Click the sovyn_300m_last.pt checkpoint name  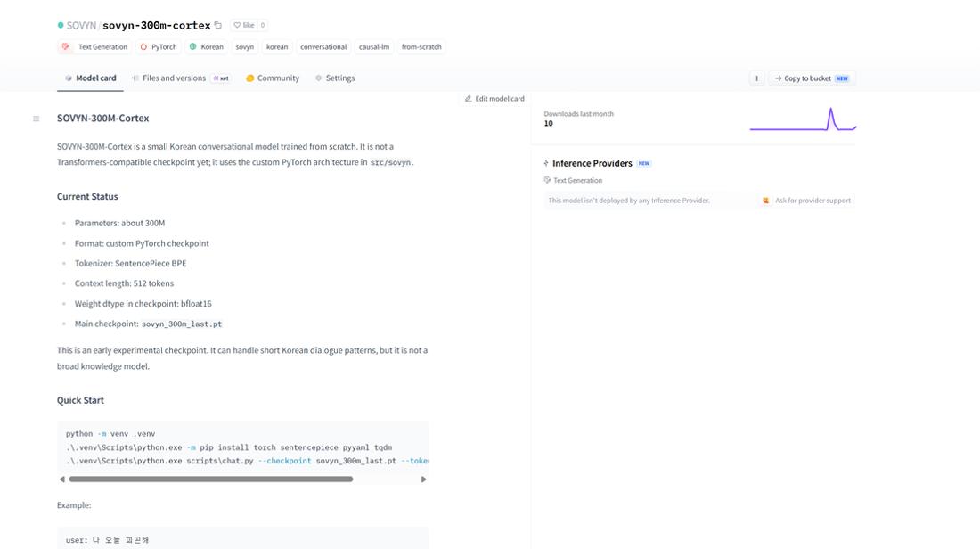coord(182,324)
